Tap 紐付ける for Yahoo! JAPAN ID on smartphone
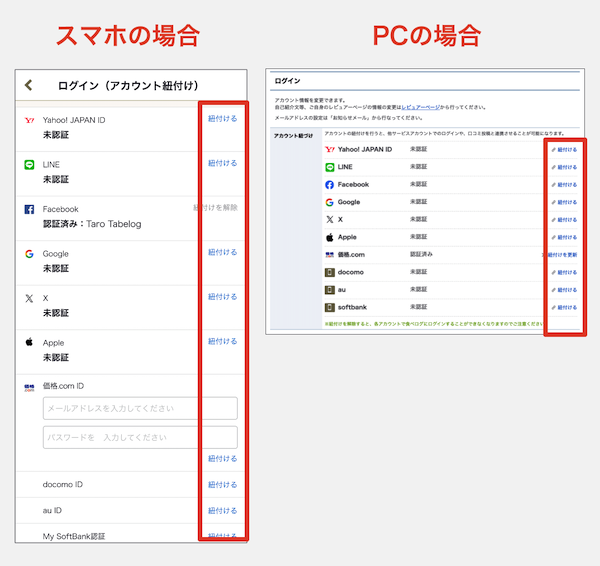Screen dimensions: 600x566 click(x=222, y=118)
